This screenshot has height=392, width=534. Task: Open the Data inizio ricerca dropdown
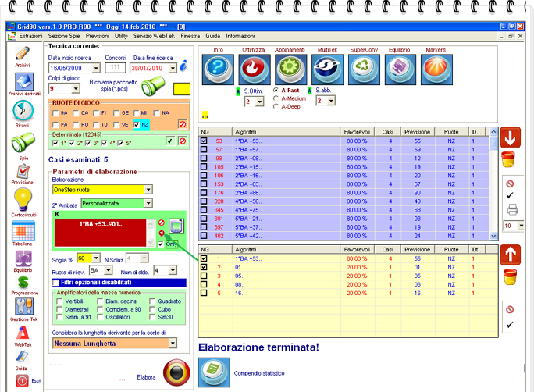coord(96,68)
